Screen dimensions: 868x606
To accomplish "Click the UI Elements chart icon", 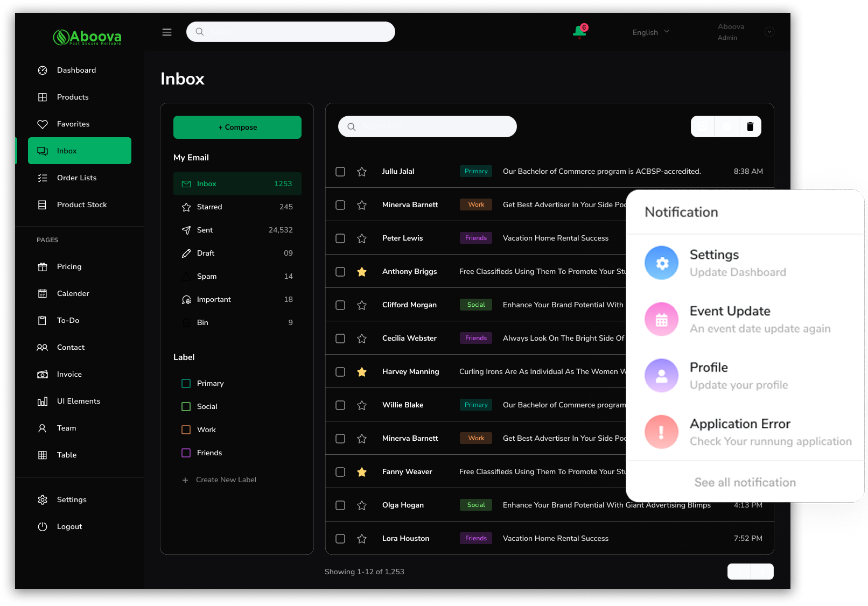I will pos(43,401).
